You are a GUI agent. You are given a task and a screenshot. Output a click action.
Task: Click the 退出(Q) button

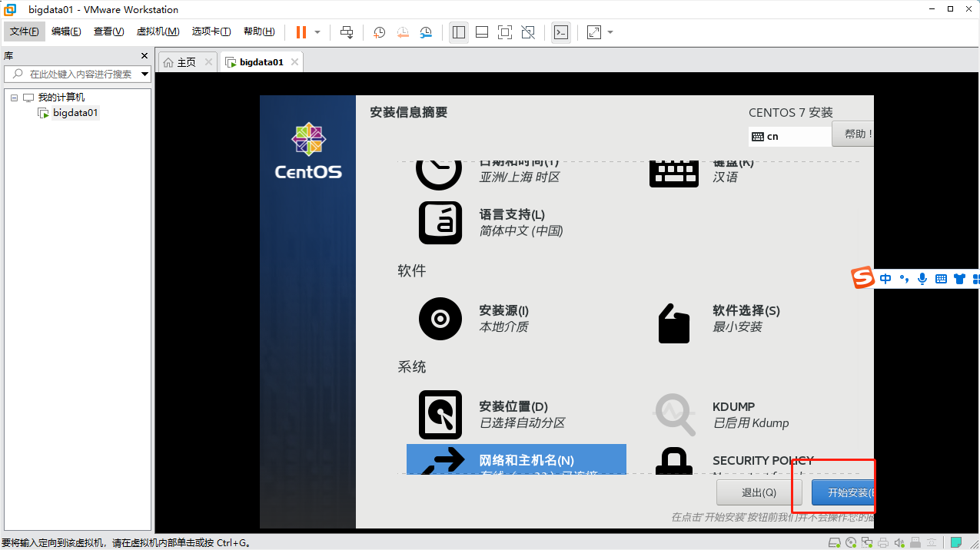point(759,492)
